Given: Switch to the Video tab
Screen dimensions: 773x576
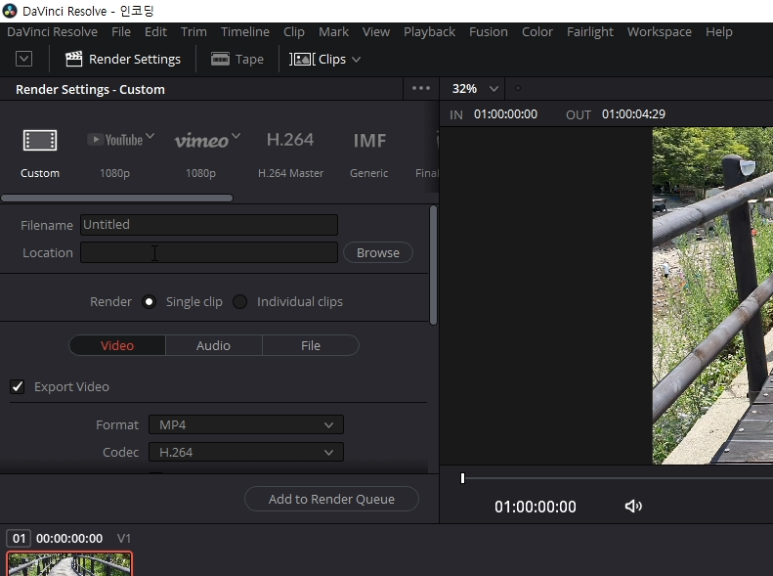Looking at the screenshot, I should coord(117,345).
